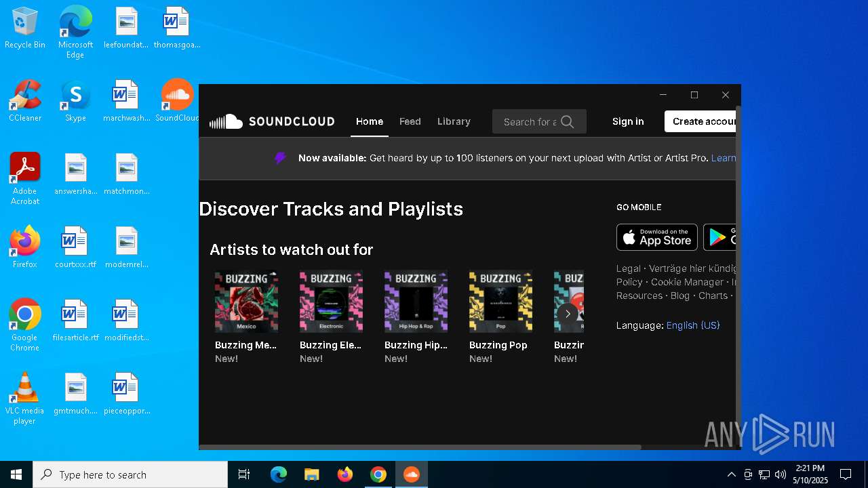The image size is (868, 488).
Task: Select the pieceoppor... Word document icon
Action: [x=126, y=394]
